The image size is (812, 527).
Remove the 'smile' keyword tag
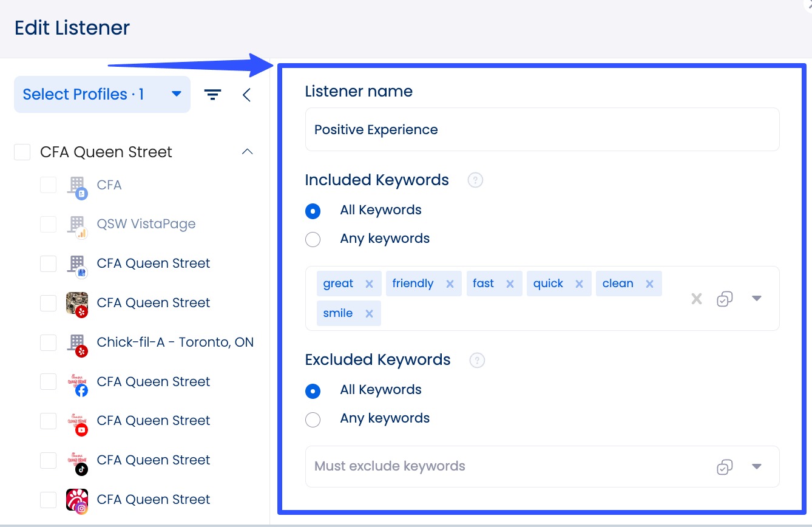[x=369, y=313]
